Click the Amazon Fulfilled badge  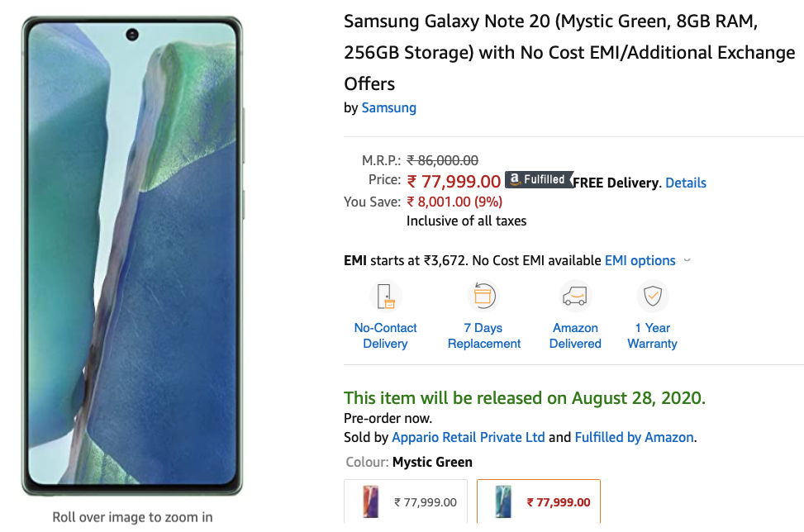[x=538, y=180]
